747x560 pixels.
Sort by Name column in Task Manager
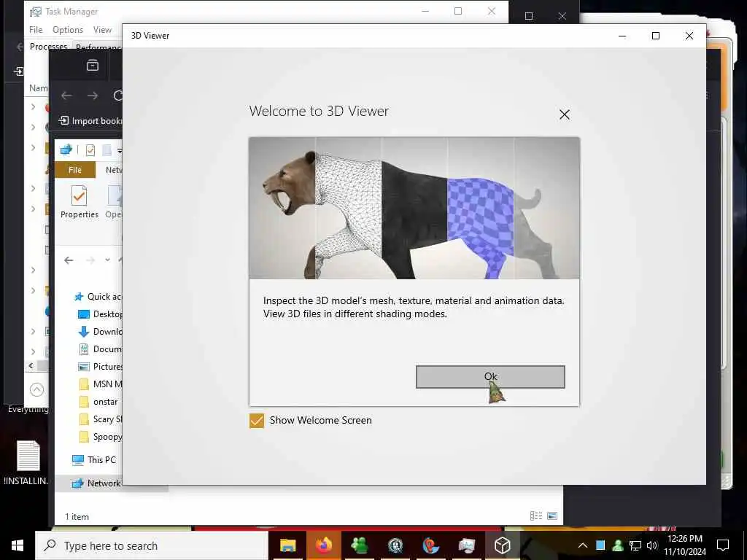click(38, 88)
